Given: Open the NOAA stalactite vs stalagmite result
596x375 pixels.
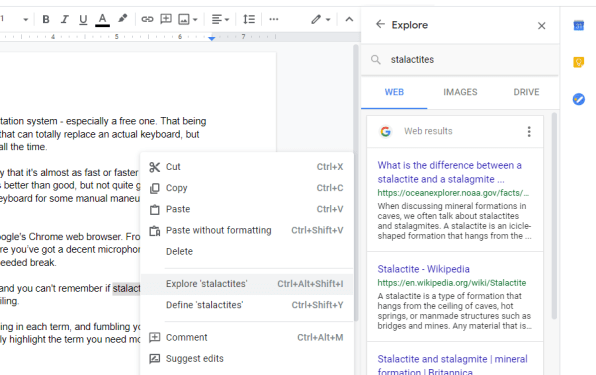Looking at the screenshot, I should [x=449, y=172].
